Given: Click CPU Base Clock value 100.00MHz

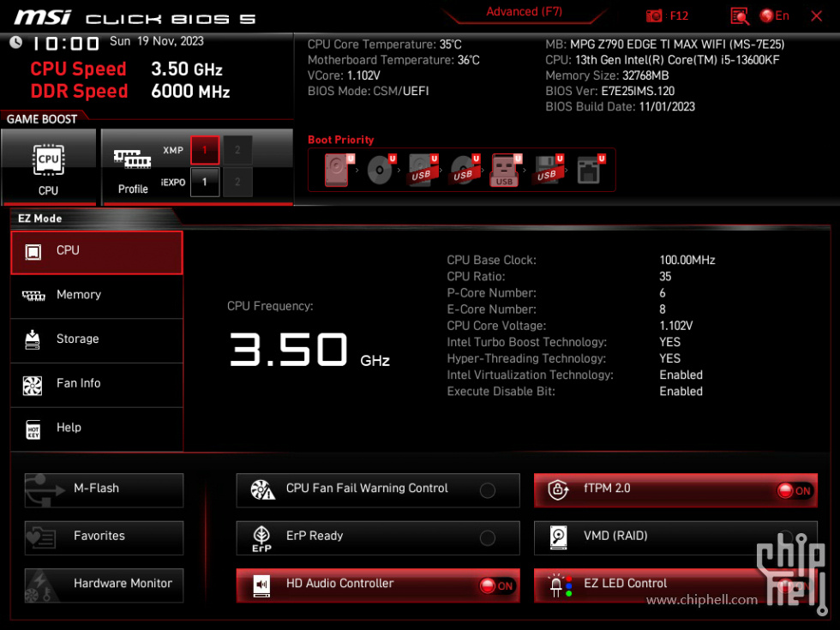Looking at the screenshot, I should [x=687, y=261].
